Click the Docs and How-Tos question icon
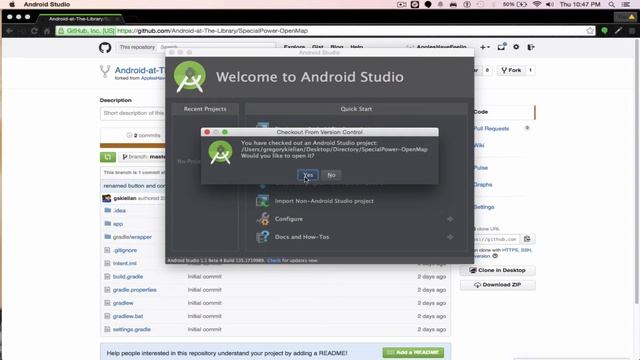Image resolution: width=640 pixels, height=360 pixels. click(262, 237)
